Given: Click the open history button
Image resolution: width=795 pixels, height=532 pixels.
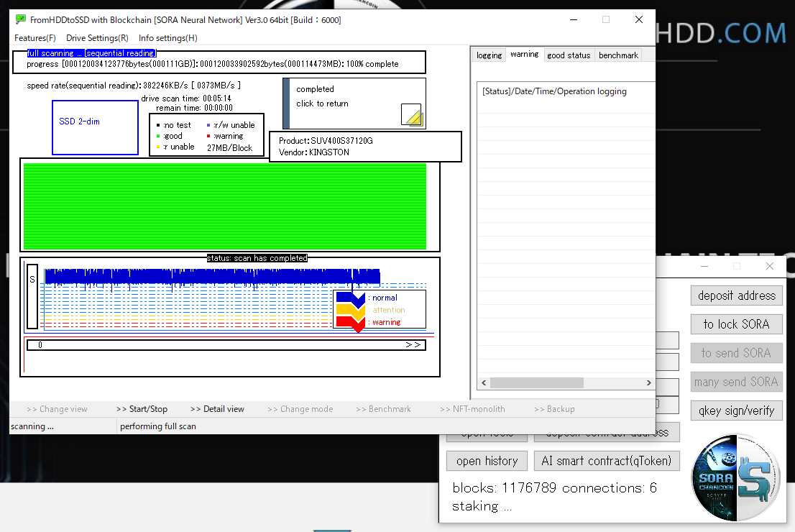Looking at the screenshot, I should pos(487,461).
